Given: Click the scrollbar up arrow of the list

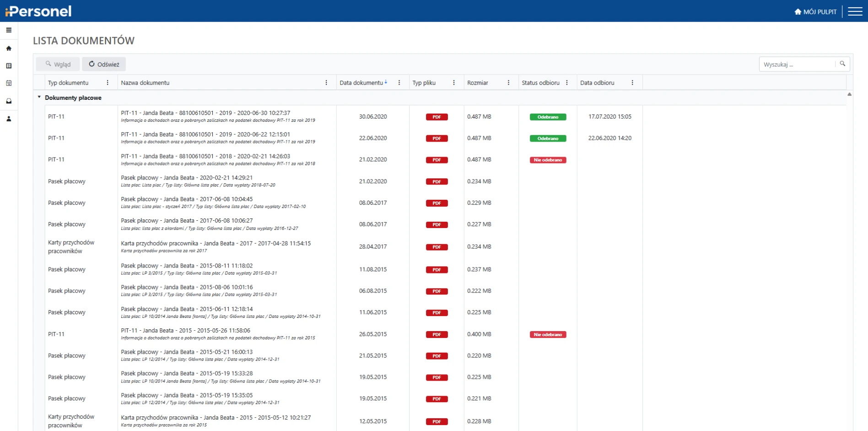Looking at the screenshot, I should click(x=849, y=94).
